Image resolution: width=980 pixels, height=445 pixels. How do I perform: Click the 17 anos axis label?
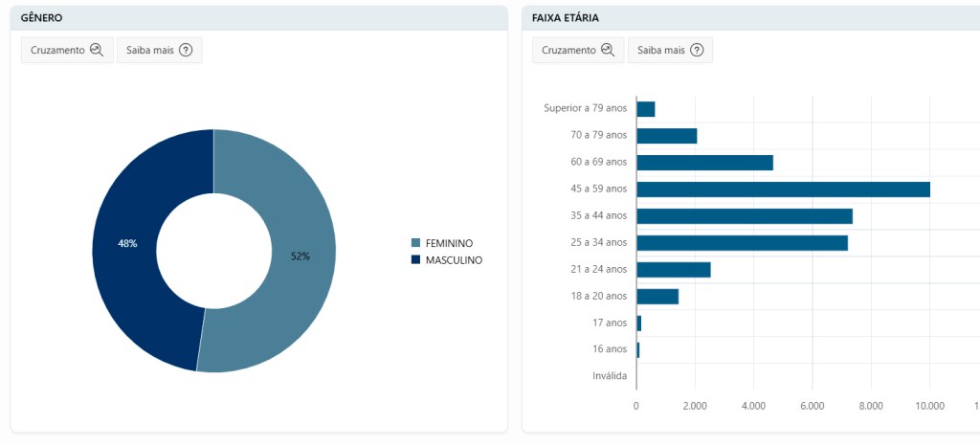tap(609, 323)
